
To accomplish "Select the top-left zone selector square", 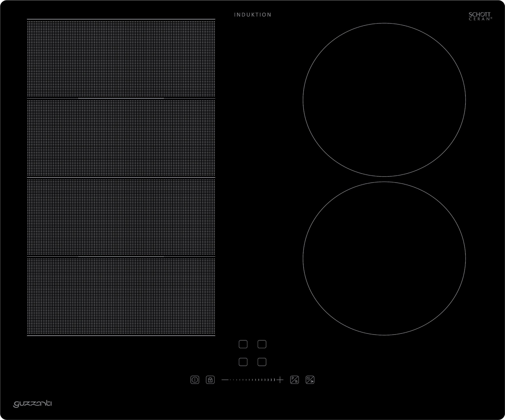I will 243,344.
